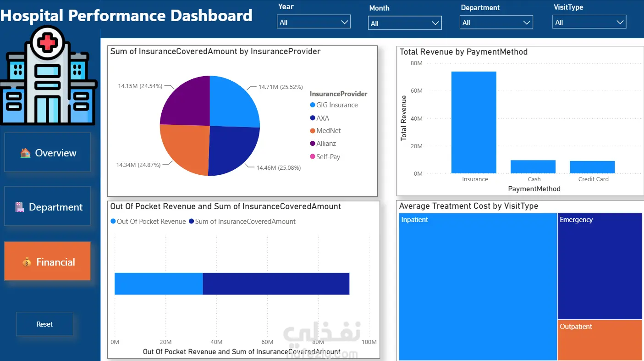Click the Reset button

tap(44, 324)
